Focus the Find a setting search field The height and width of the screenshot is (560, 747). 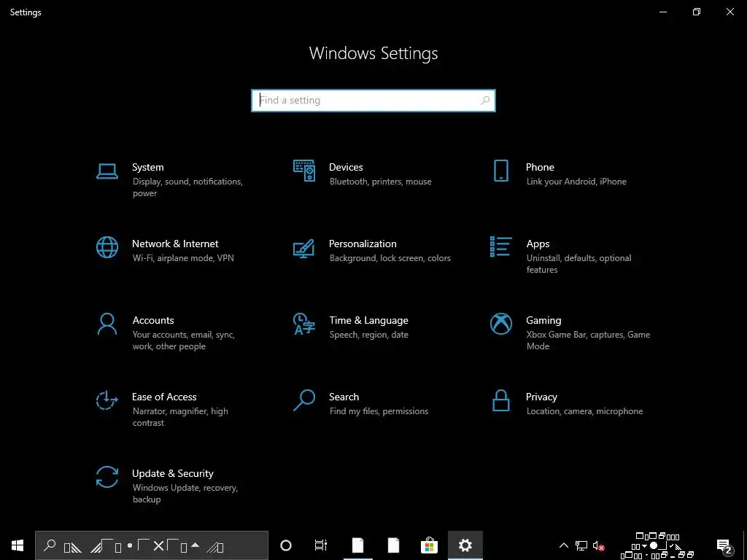pos(373,101)
